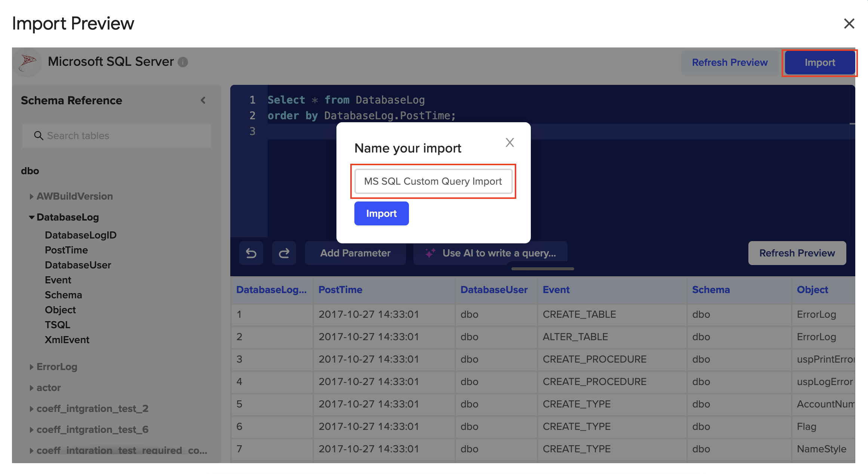Click the import name text field
This screenshot has width=868, height=474.
(433, 181)
